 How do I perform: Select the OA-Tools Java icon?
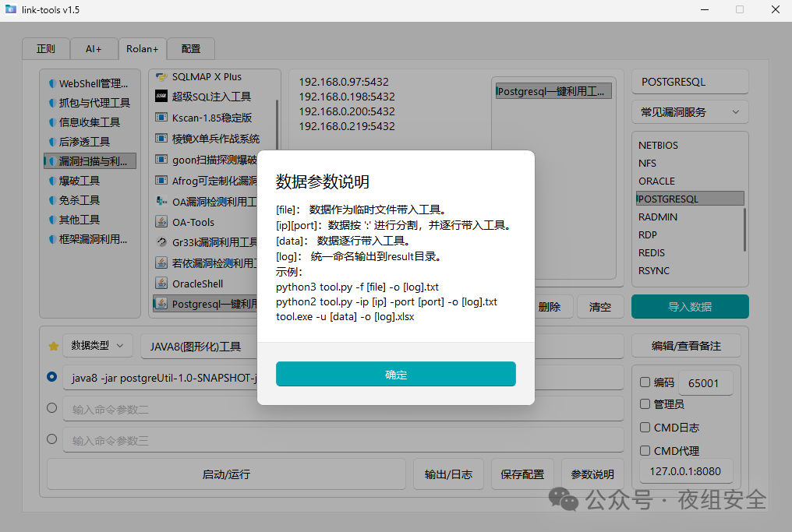tap(161, 222)
